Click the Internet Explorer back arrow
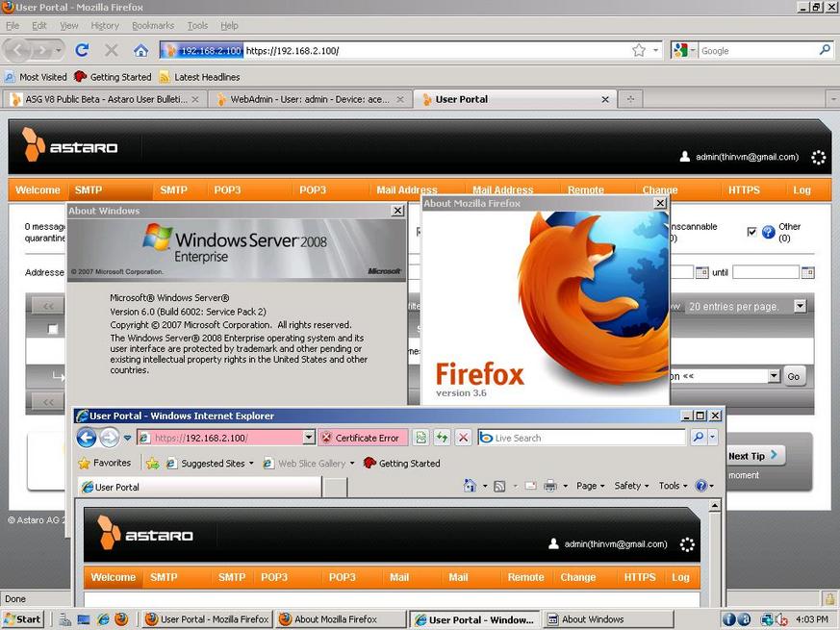This screenshot has height=630, width=840. (x=87, y=438)
